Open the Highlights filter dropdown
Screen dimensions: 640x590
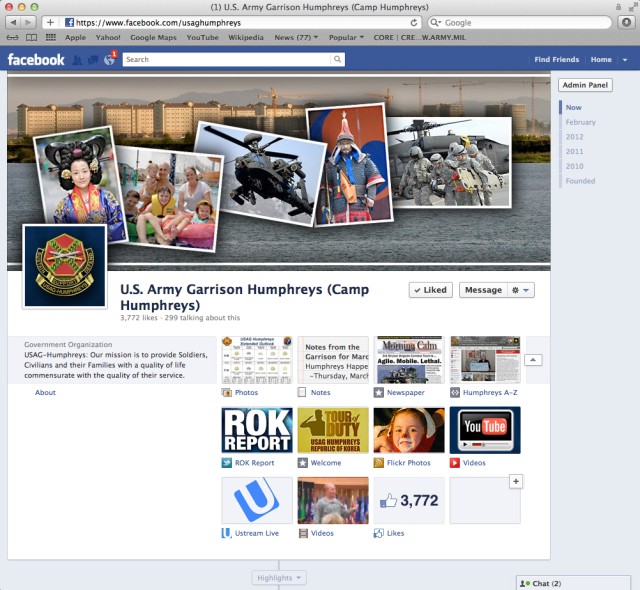click(279, 578)
